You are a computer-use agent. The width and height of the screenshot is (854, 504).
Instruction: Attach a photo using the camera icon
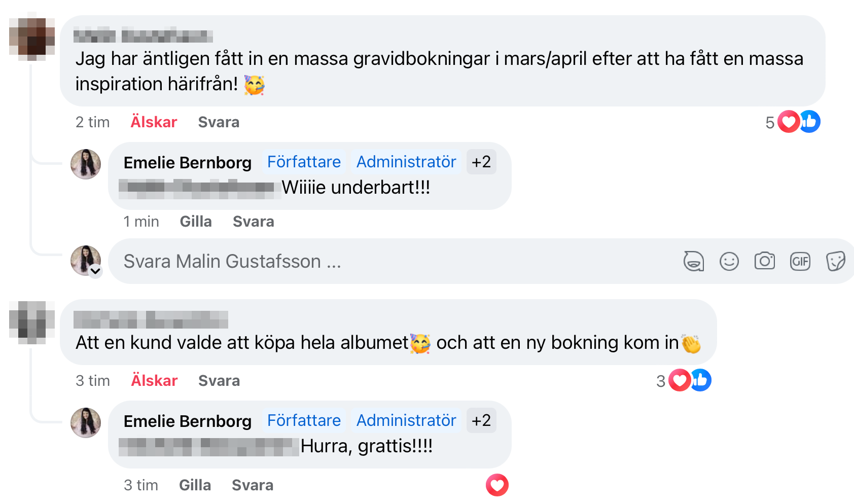(764, 262)
